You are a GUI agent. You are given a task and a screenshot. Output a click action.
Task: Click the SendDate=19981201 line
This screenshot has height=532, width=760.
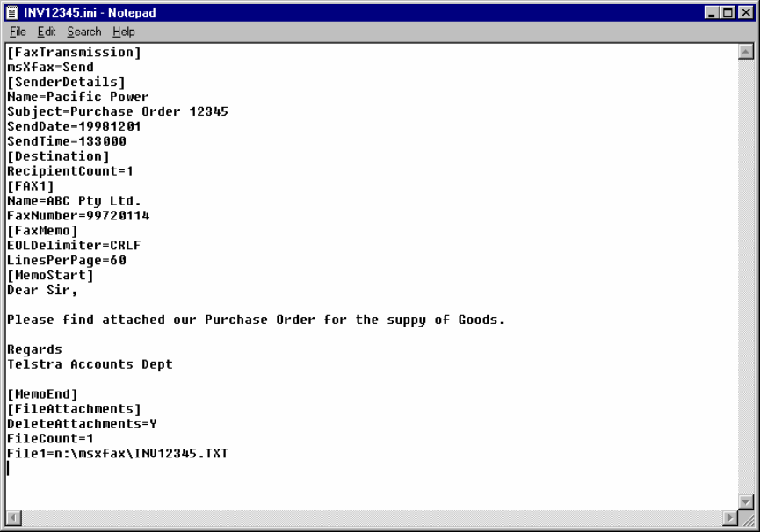74,126
